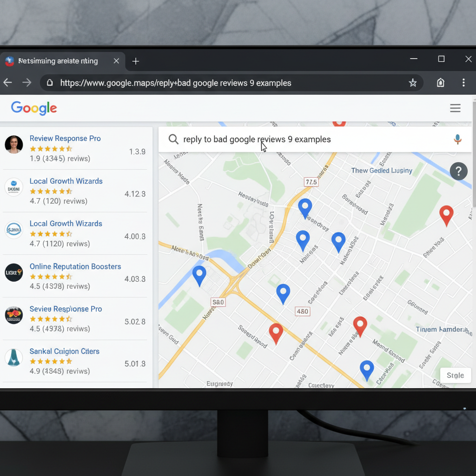Click the 77.5 road shield on map
This screenshot has width=476, height=476.
[311, 182]
